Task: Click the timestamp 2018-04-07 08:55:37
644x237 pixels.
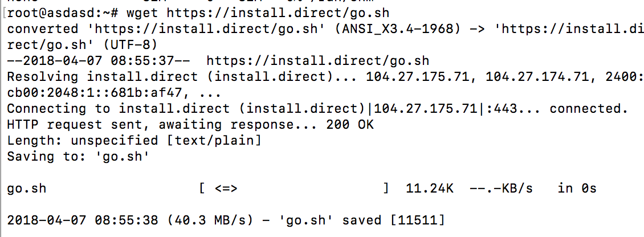Action: pyautogui.click(x=98, y=61)
